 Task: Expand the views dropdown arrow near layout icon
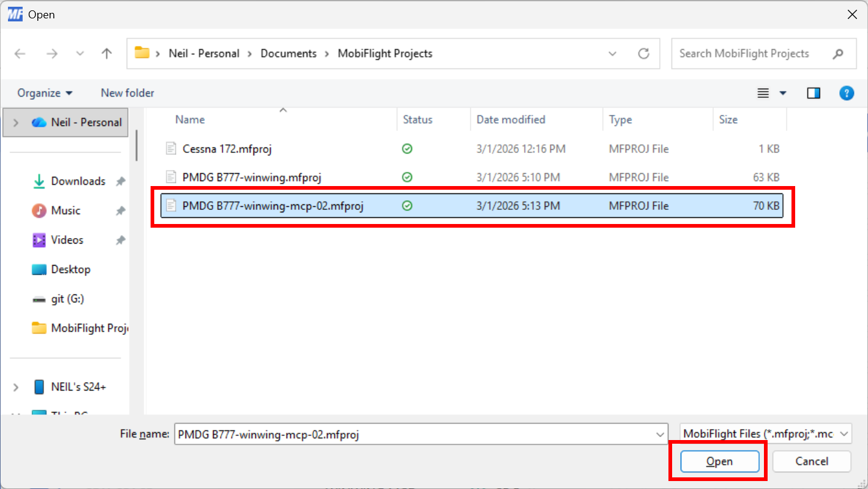pyautogui.click(x=782, y=92)
